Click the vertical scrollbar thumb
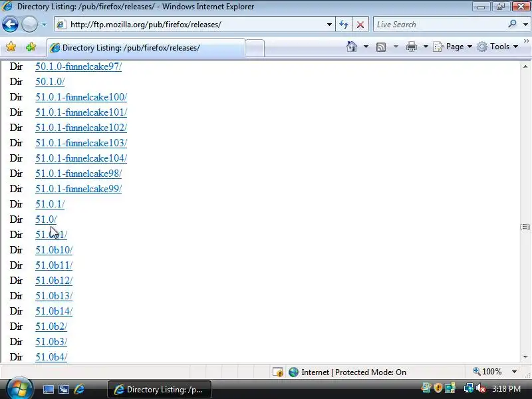This screenshot has width=532, height=399. [525, 227]
